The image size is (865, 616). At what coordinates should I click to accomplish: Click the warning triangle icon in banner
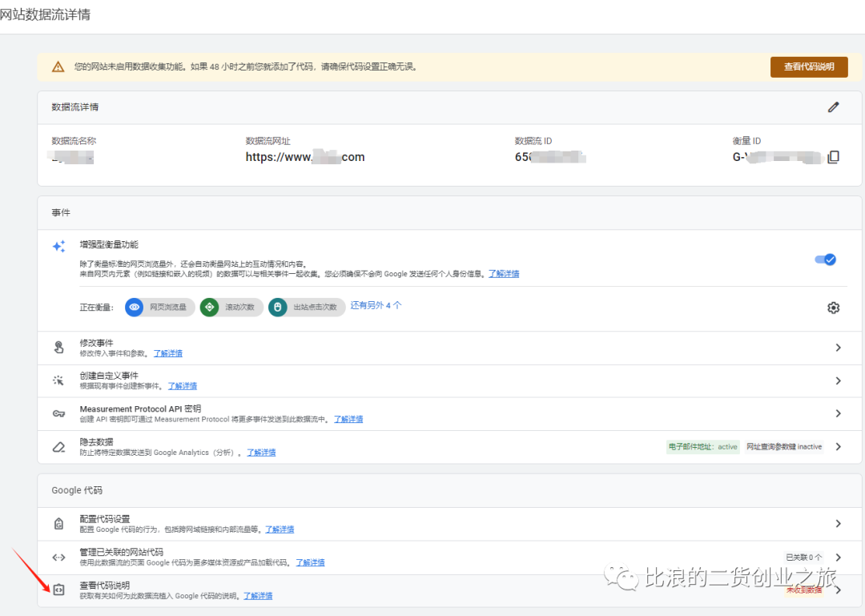pos(58,67)
